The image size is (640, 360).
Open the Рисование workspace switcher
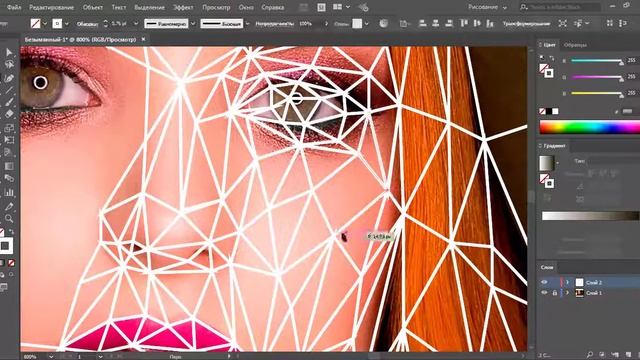[487, 7]
